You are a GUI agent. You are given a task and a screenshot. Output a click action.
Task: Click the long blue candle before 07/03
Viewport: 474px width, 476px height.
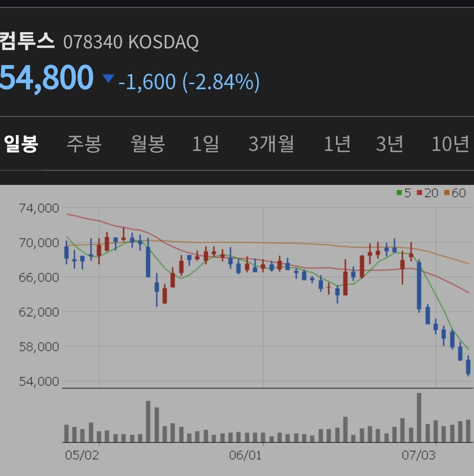tap(419, 286)
